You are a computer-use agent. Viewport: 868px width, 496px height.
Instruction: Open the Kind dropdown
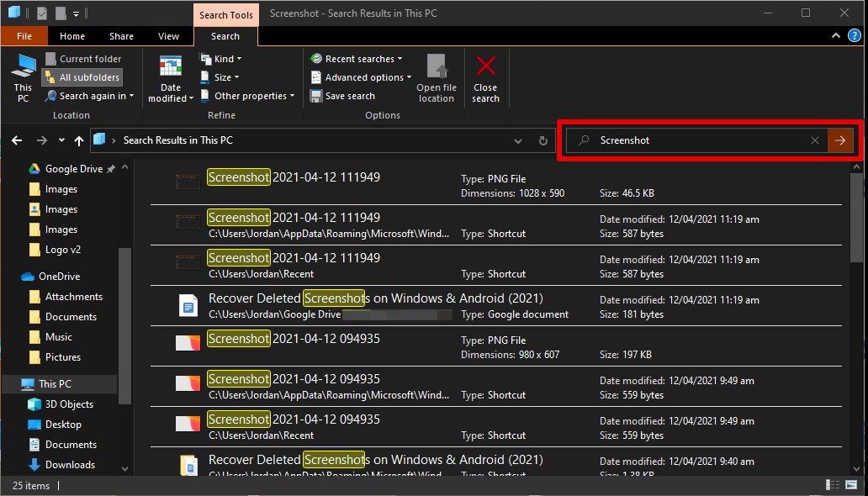(x=221, y=58)
